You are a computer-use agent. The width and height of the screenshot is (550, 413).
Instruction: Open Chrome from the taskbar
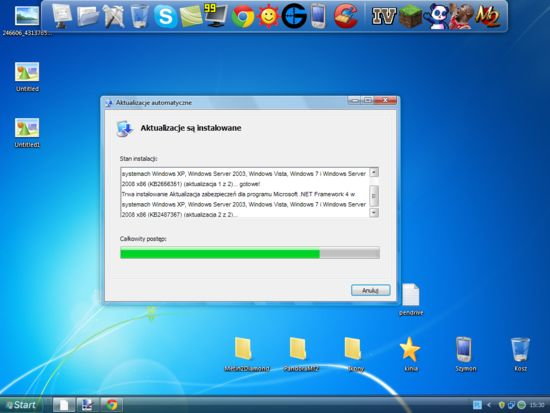[112, 405]
